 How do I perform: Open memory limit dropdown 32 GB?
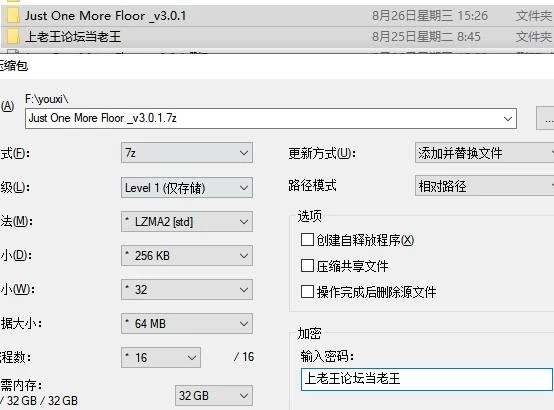click(x=214, y=396)
